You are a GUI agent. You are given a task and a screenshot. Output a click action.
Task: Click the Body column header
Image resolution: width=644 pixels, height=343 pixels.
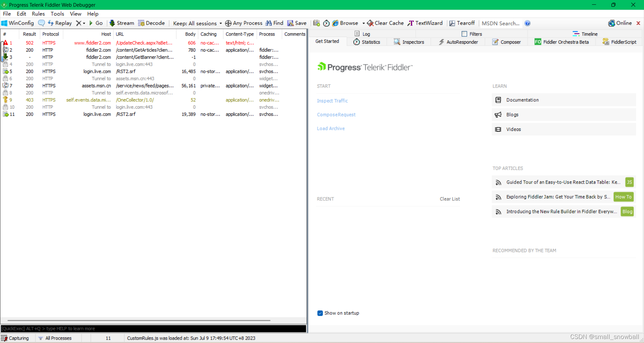(x=187, y=34)
